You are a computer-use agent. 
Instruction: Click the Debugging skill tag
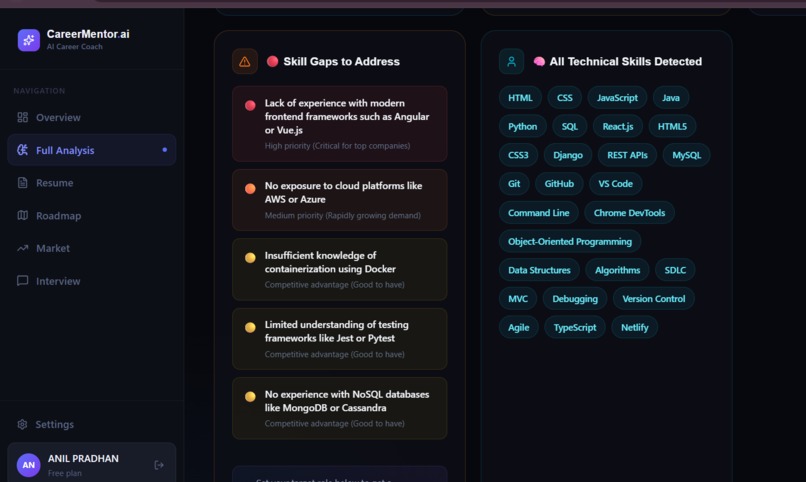(x=575, y=299)
